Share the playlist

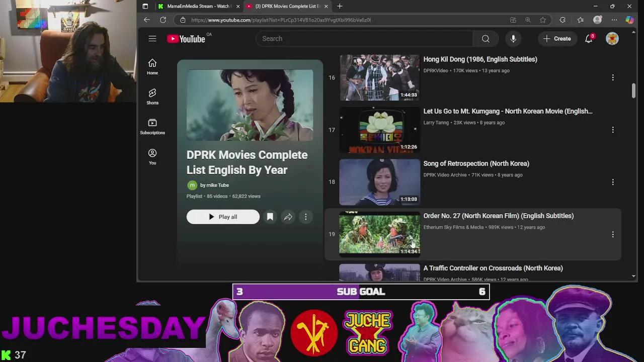click(288, 217)
